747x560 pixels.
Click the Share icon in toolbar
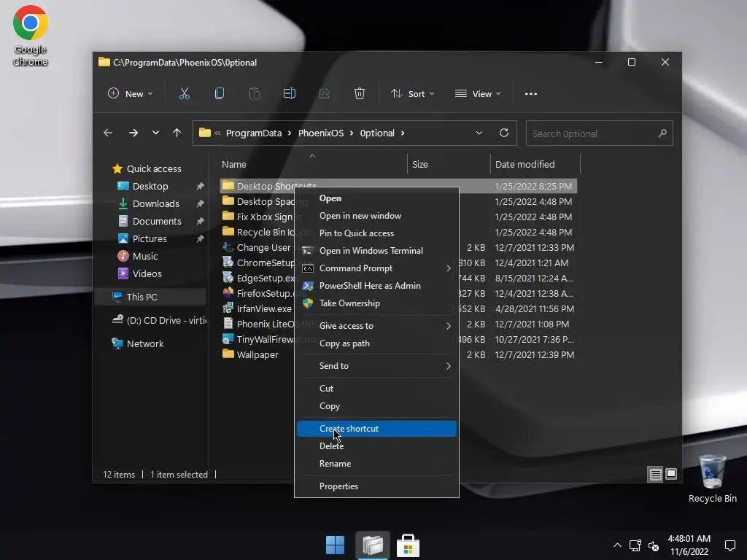click(x=325, y=94)
